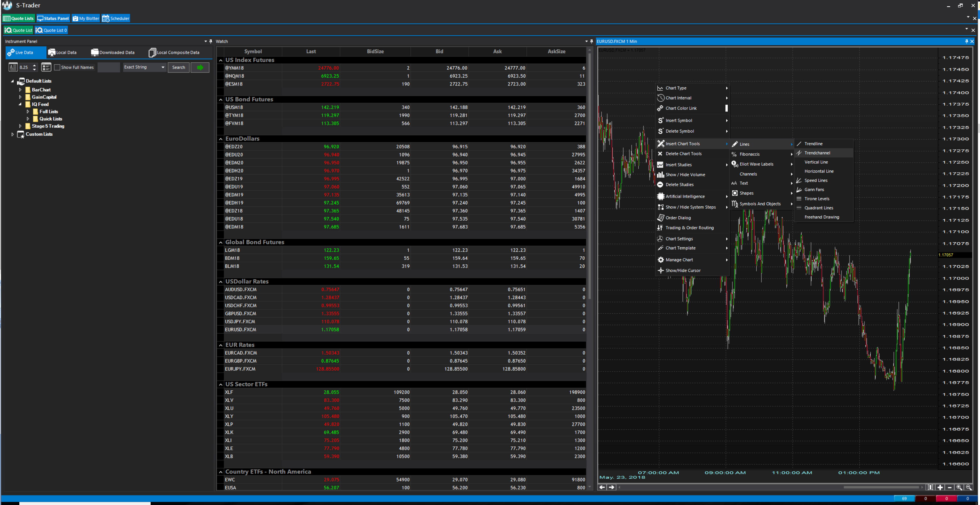This screenshot has width=980, height=505.
Task: Click the symbol search input field
Action: pyautogui.click(x=108, y=67)
